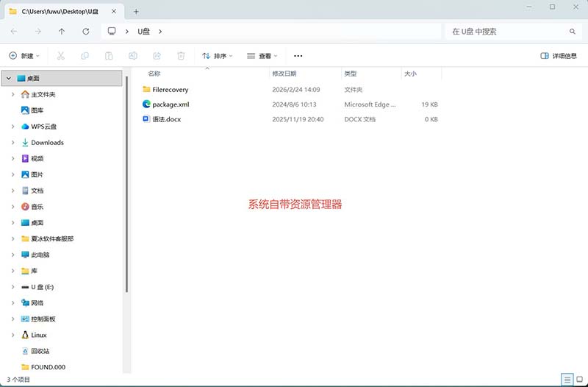Viewport: 588px width, 387px height.
Task: Expand the 主文件夹 tree node
Action: (12, 94)
